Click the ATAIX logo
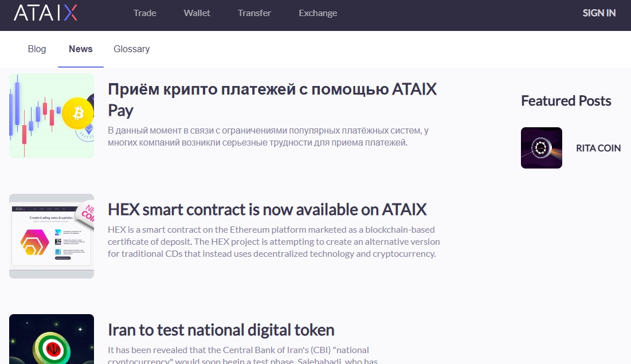The image size is (631, 364). (45, 13)
